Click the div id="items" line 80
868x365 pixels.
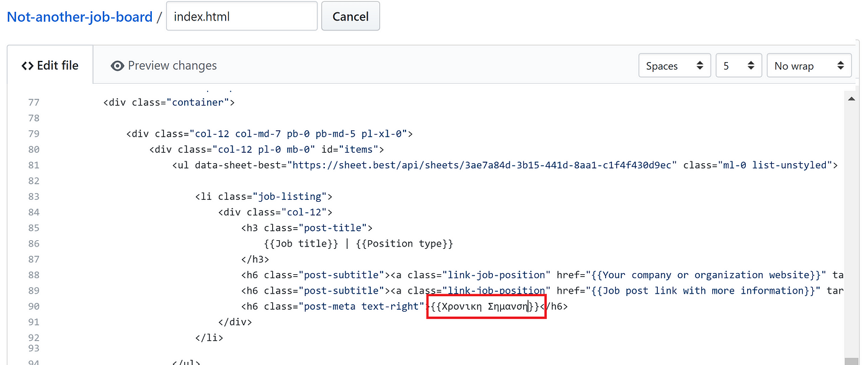pos(267,150)
